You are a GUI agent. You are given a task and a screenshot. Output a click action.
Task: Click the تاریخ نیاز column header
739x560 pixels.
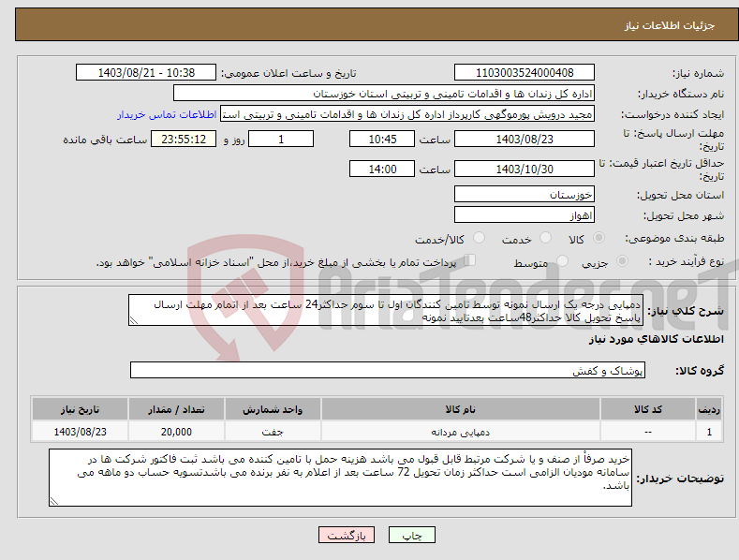click(81, 409)
